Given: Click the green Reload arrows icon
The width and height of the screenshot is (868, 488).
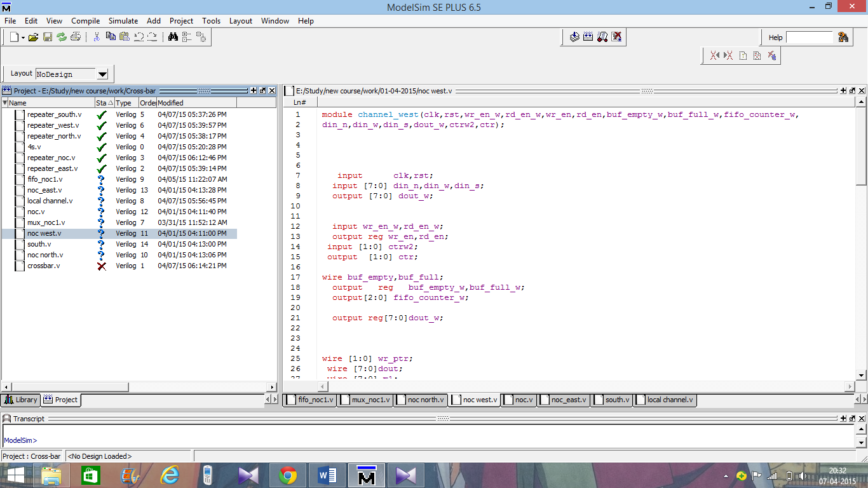Looking at the screenshot, I should pyautogui.click(x=62, y=37).
